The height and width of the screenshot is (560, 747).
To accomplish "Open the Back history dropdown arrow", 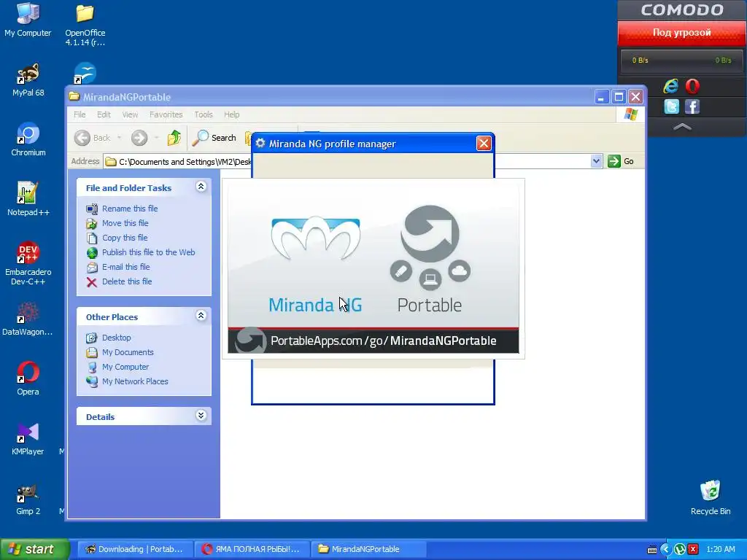I will [119, 138].
